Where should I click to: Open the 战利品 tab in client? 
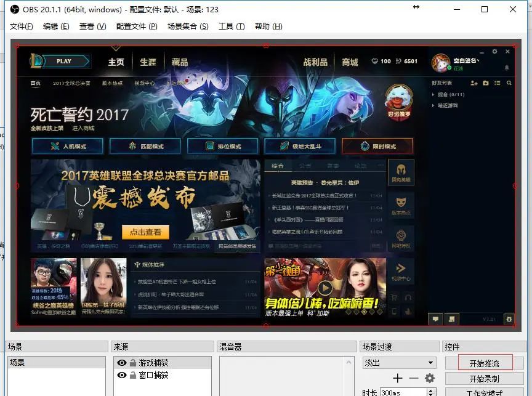tap(315, 62)
